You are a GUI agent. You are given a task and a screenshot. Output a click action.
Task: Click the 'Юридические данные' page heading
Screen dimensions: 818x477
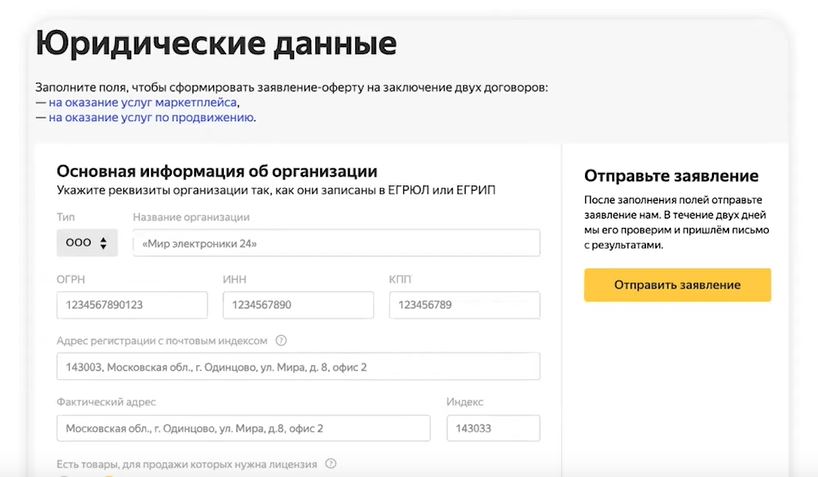pyautogui.click(x=216, y=44)
